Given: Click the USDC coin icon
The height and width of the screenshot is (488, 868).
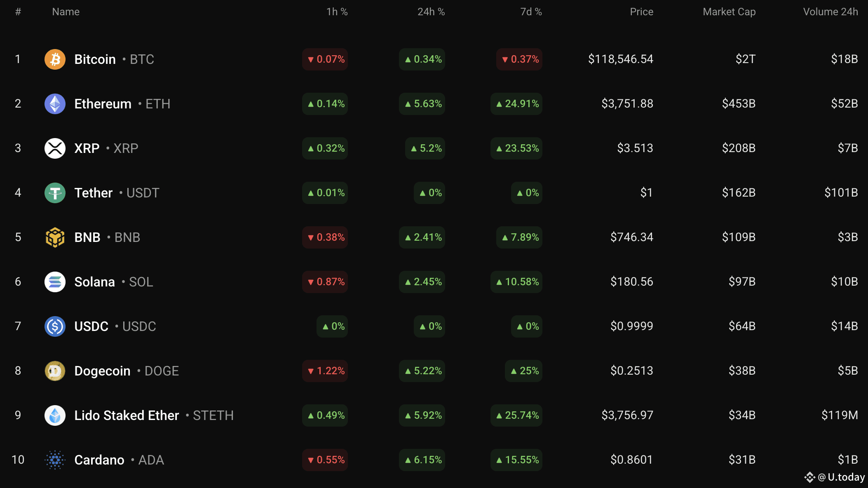Looking at the screenshot, I should (55, 326).
